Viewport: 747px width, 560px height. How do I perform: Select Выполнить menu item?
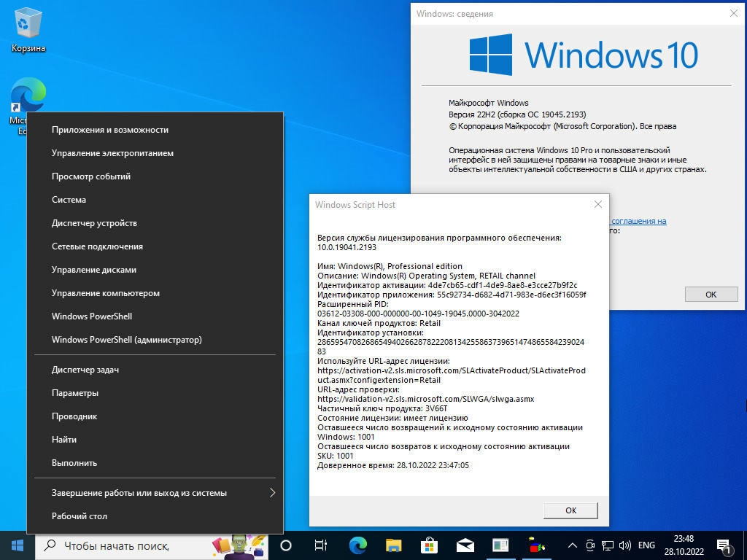point(155,463)
